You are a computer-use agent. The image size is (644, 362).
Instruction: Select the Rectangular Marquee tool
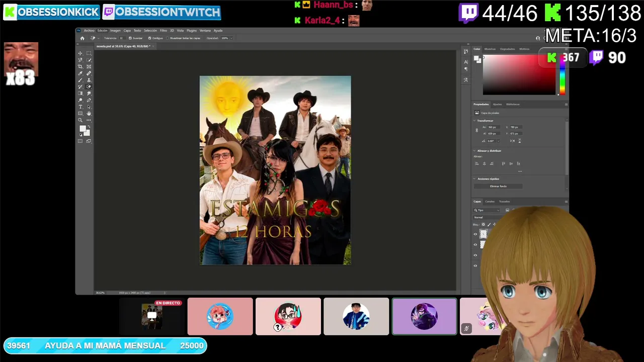coord(89,53)
